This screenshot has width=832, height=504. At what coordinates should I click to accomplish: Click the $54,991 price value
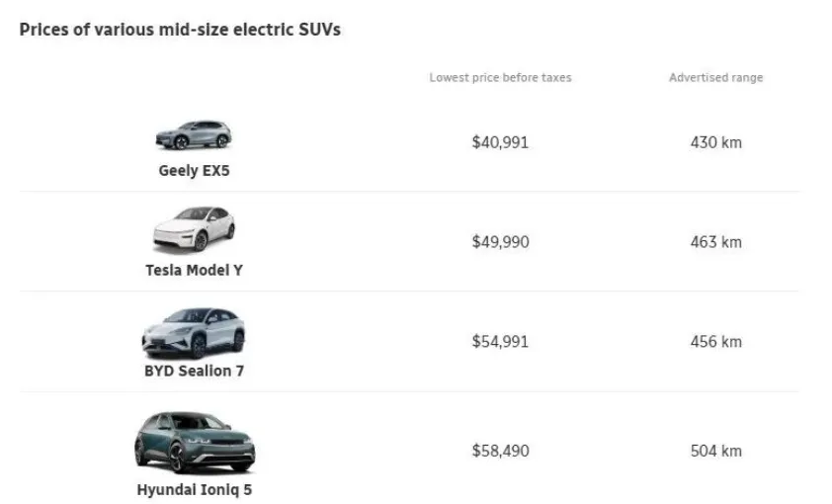(x=500, y=342)
